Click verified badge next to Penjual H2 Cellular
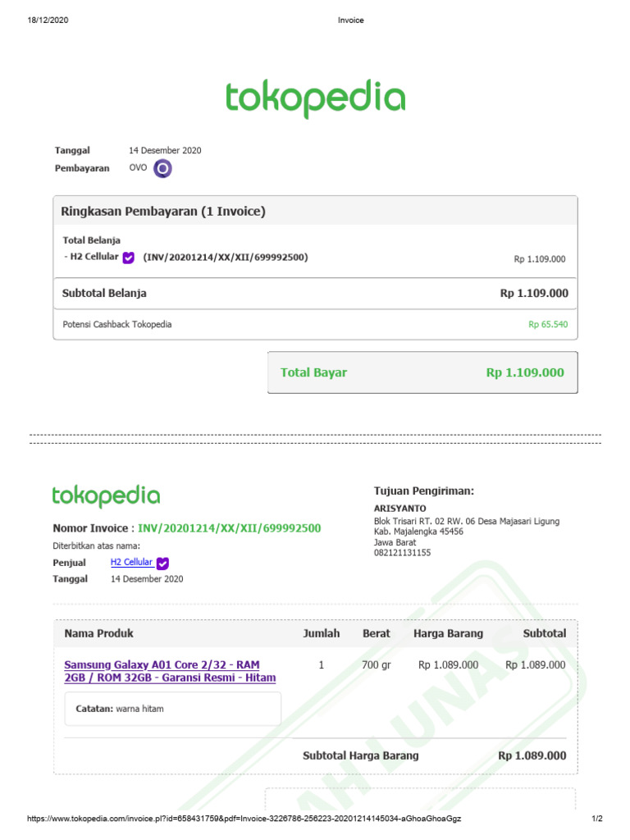The height and width of the screenshot is (840, 630). pyautogui.click(x=162, y=563)
